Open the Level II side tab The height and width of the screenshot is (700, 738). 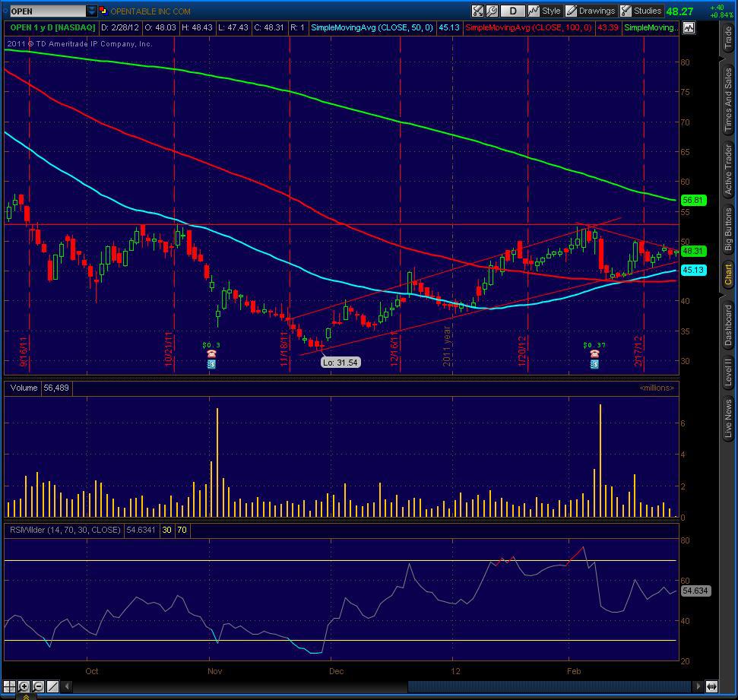[727, 372]
